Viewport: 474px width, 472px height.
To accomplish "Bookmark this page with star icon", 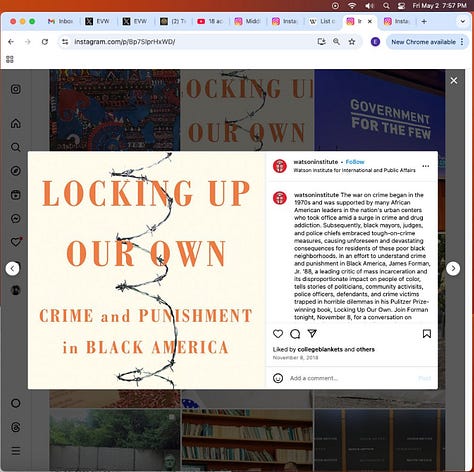I will tap(352, 42).
